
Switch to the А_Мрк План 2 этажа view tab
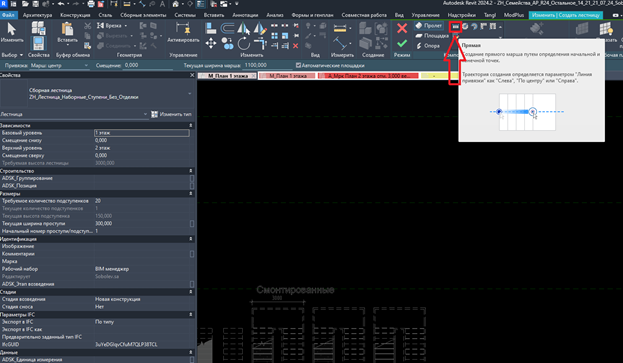pos(368,75)
